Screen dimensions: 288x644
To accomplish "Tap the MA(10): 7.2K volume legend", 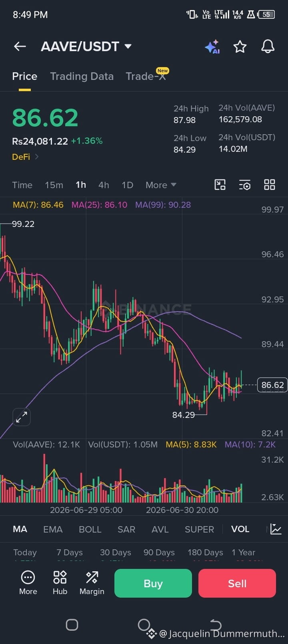I will [x=250, y=445].
